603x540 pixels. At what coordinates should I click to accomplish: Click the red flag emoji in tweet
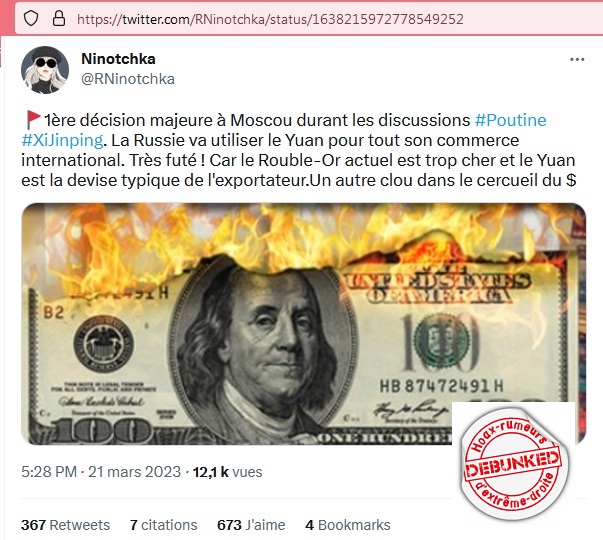[33, 120]
